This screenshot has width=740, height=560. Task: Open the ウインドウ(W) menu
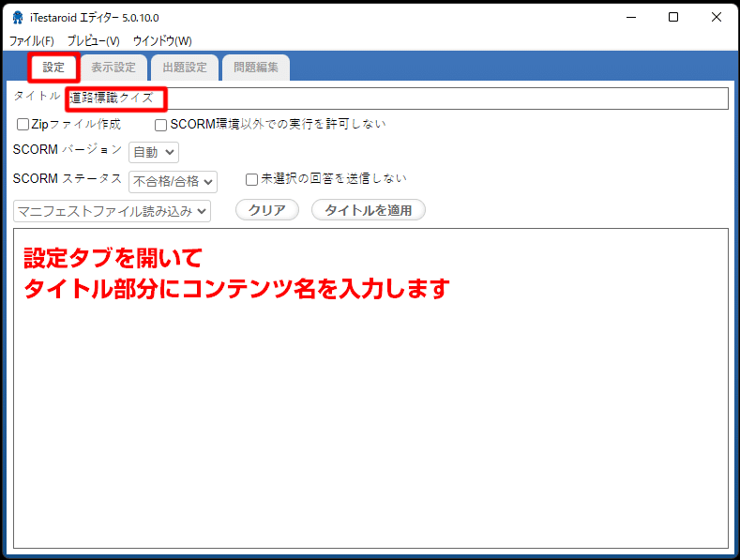pos(162,41)
